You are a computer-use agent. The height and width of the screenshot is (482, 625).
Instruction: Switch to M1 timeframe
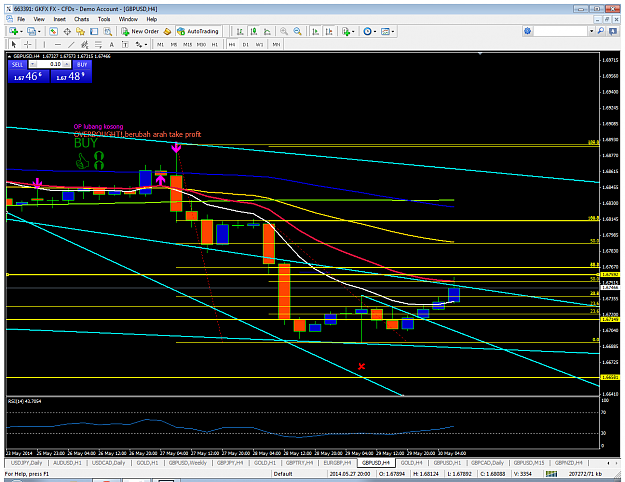point(160,45)
